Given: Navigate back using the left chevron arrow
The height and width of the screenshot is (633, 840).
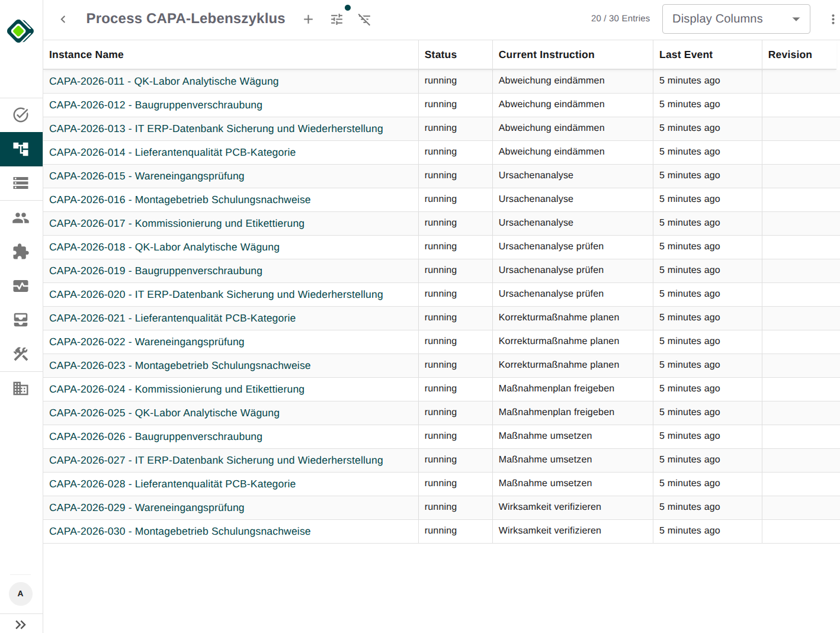Looking at the screenshot, I should [x=63, y=19].
